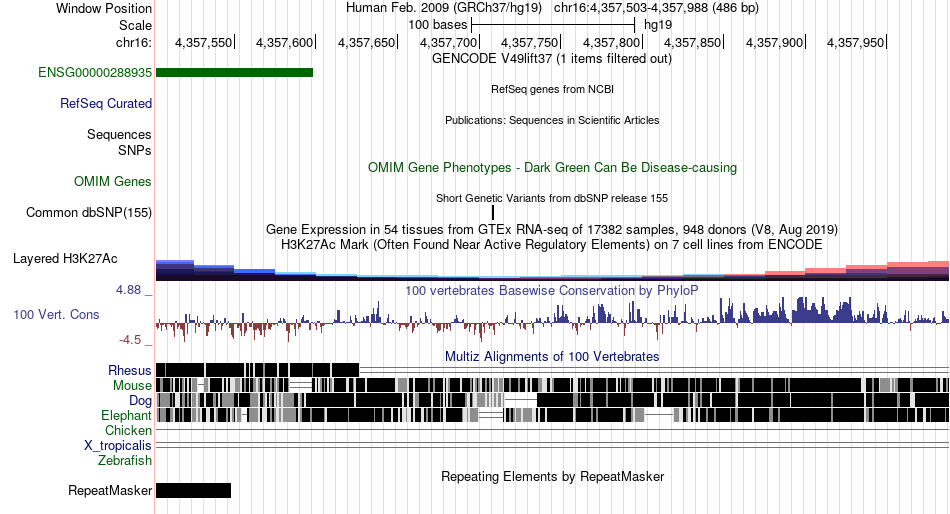The height and width of the screenshot is (514, 950).
Task: Click the -4.5 PhyloP minimum value
Action: click(130, 339)
